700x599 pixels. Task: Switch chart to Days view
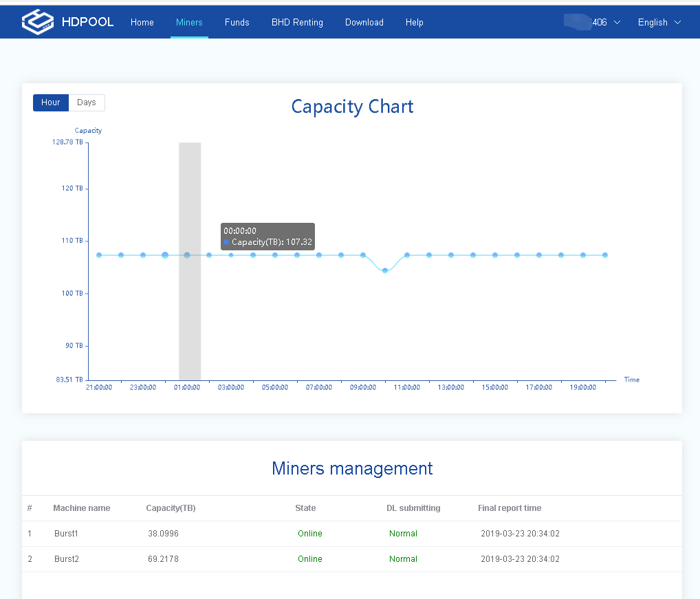pos(87,102)
